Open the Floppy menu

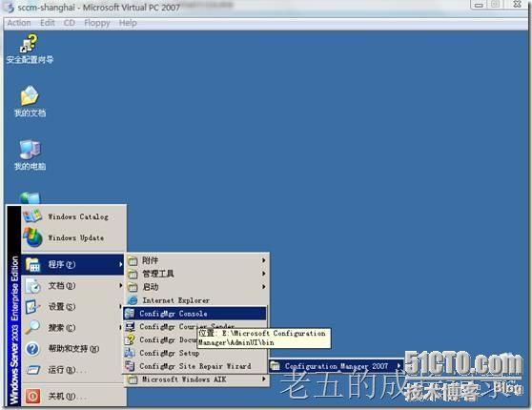point(96,23)
